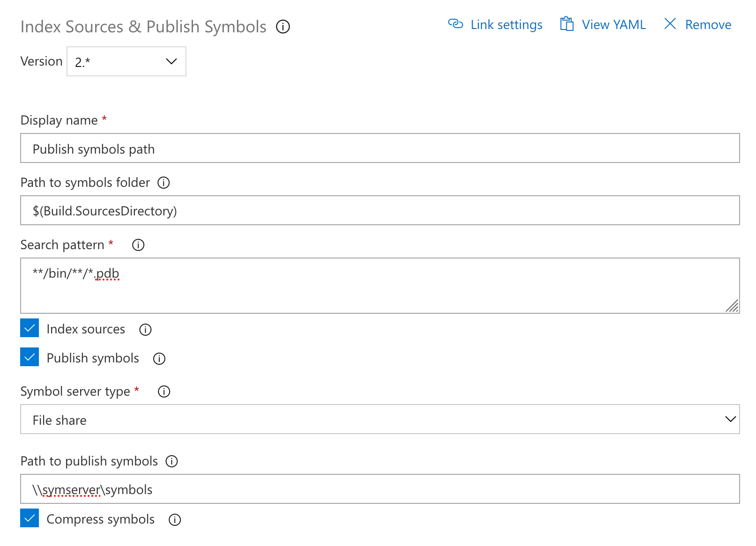Focus the Path to symbols folder field
Screen dimensions: 756x546
point(379,211)
